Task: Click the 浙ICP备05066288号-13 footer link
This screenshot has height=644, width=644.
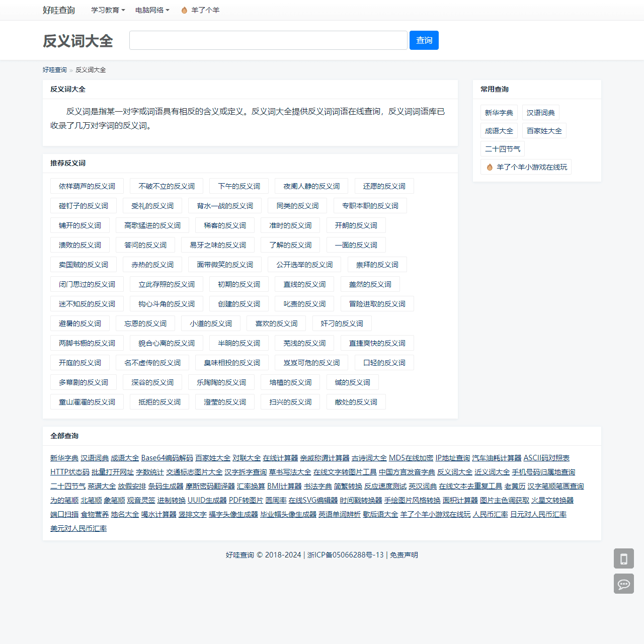Action: click(x=346, y=555)
